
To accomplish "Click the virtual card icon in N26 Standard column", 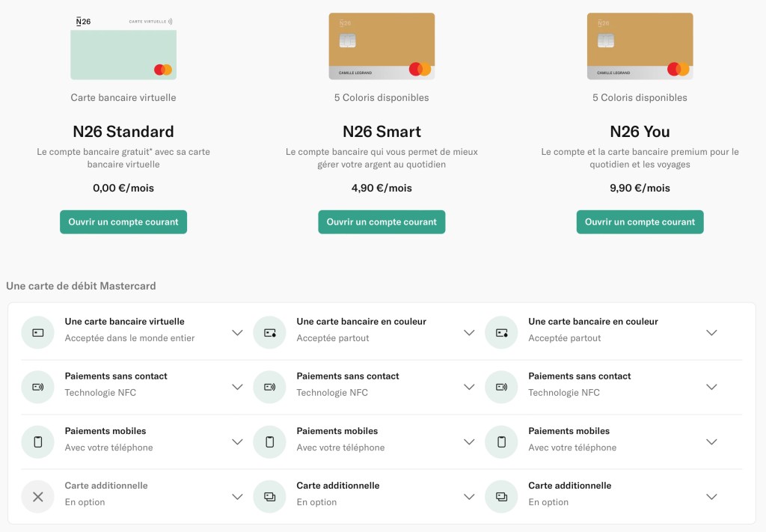I will point(38,332).
